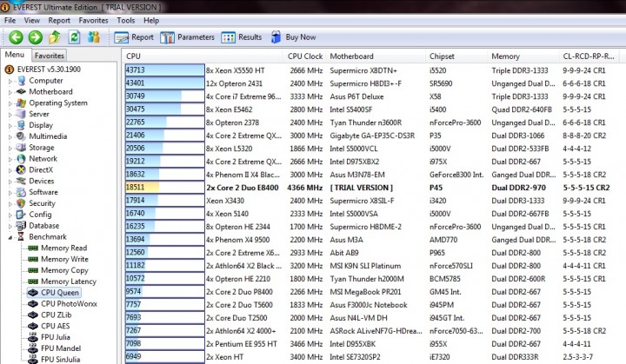
Task: Select Server icon in tree
Action: [x=21, y=114]
